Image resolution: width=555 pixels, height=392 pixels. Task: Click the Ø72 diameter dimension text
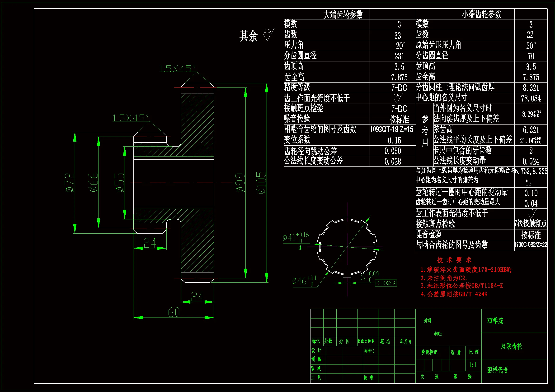[x=70, y=183]
